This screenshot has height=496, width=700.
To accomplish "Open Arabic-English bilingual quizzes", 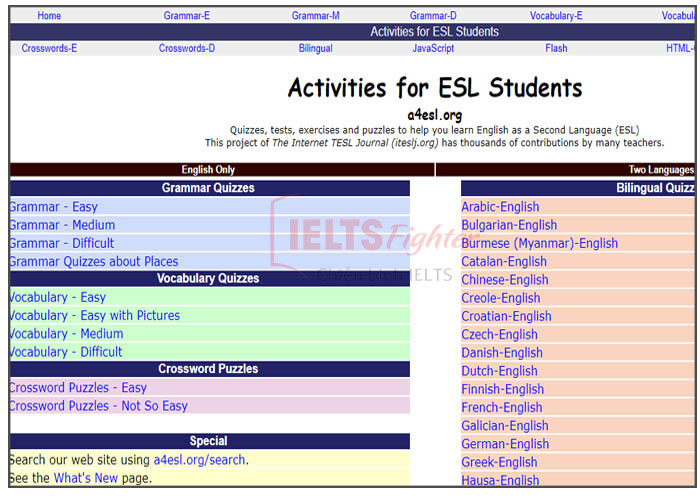I will coord(500,207).
